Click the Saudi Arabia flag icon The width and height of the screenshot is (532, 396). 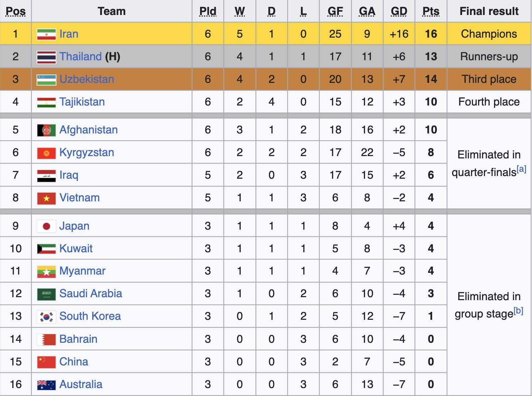[x=46, y=294]
